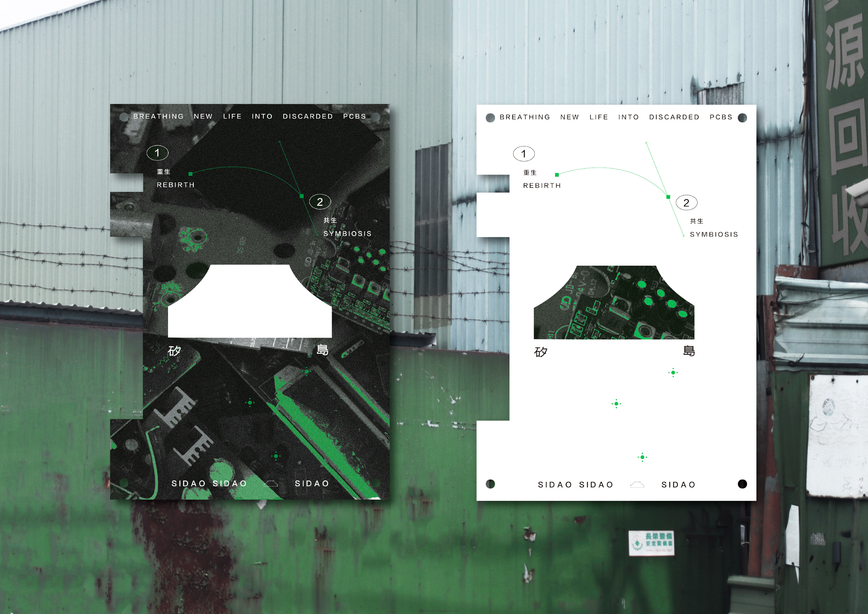
Task: Click the gray dot before BREATHING on the white poster
Action: coord(490,118)
